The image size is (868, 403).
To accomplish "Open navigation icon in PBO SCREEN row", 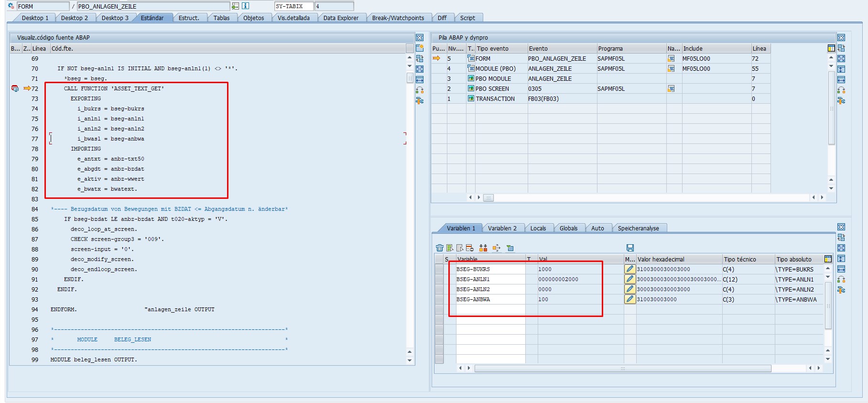I will click(x=671, y=88).
